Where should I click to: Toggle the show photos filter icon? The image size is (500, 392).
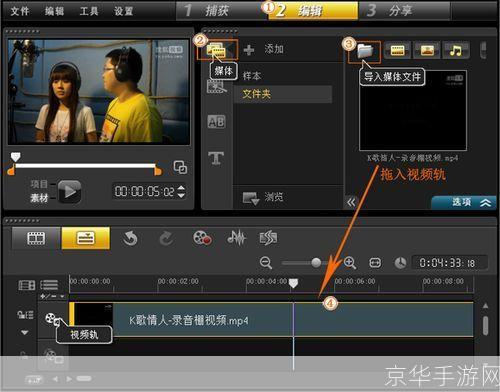point(427,50)
